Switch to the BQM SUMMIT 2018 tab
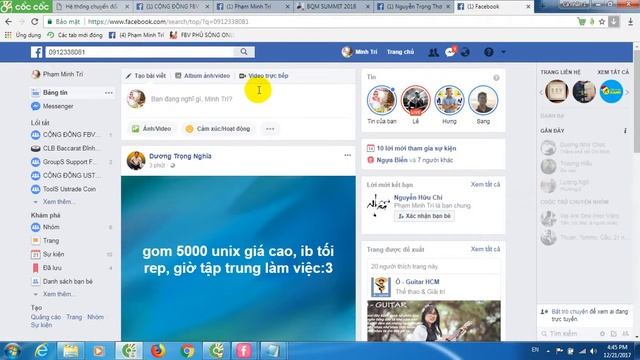Viewport: 640px width, 360px height. point(333,7)
